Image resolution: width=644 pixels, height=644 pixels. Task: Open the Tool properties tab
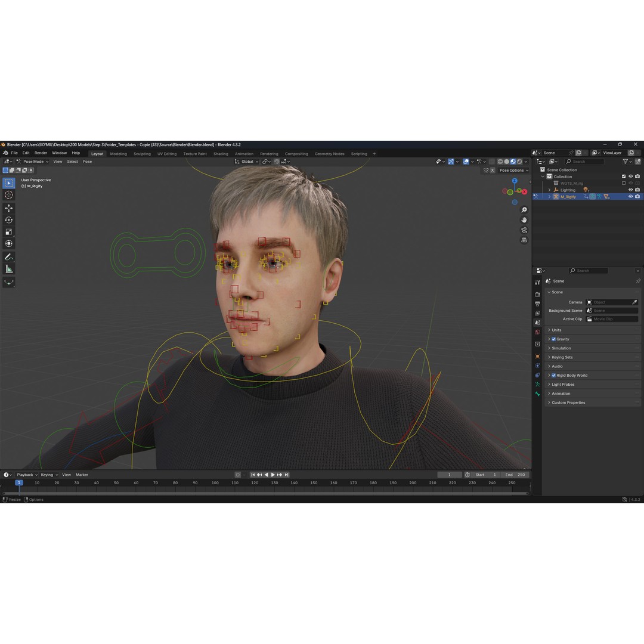537,283
